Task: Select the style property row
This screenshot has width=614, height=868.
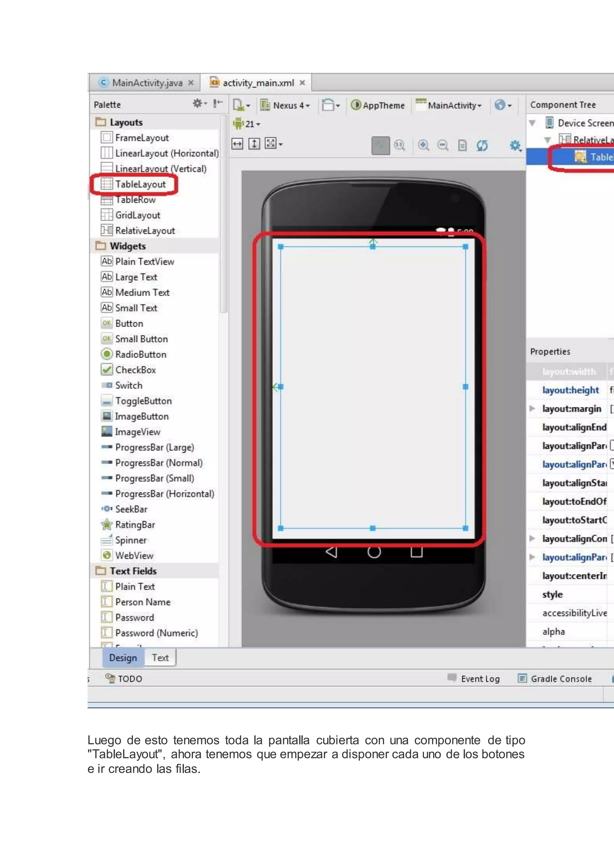Action: (x=571, y=595)
